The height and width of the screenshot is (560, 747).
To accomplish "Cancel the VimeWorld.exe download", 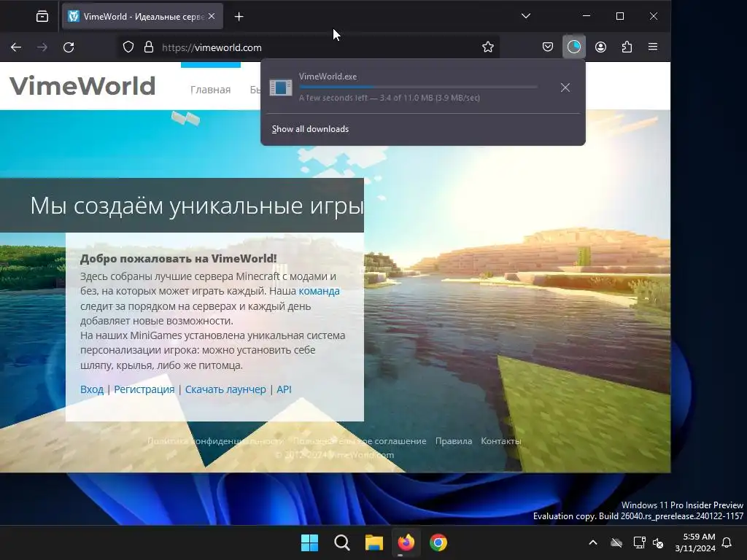I will pos(565,87).
